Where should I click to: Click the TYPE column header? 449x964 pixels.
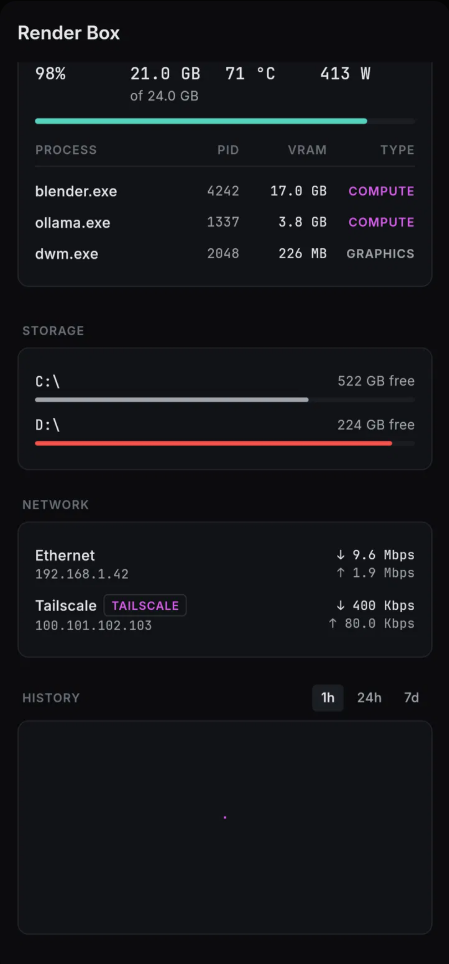pos(397,150)
